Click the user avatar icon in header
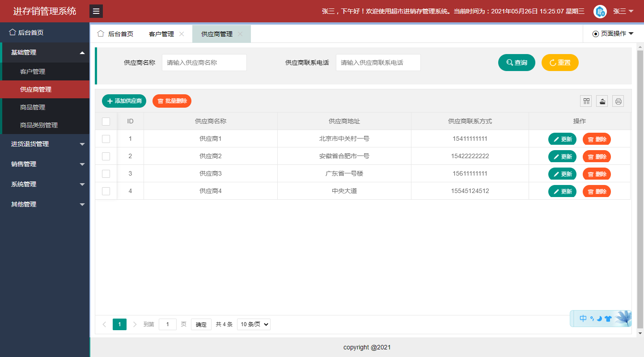 (600, 12)
